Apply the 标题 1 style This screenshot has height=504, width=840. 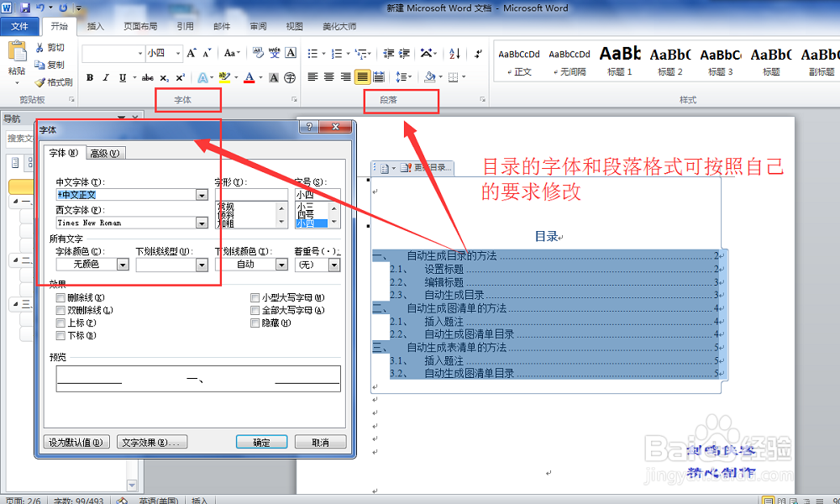tap(620, 61)
